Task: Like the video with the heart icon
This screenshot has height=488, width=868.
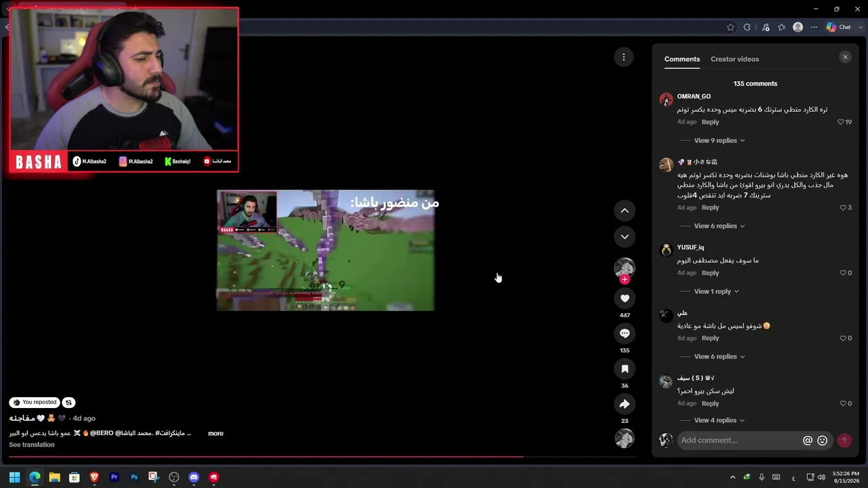Action: 625,298
